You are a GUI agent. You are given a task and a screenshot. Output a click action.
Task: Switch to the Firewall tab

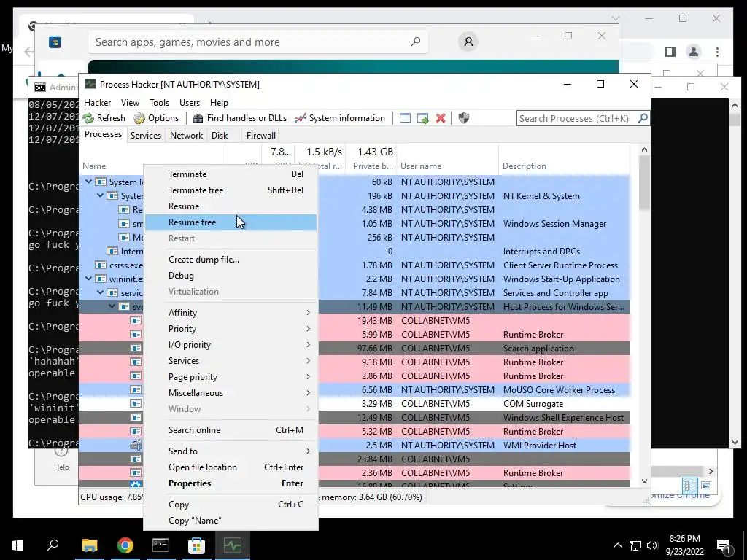[x=260, y=135]
